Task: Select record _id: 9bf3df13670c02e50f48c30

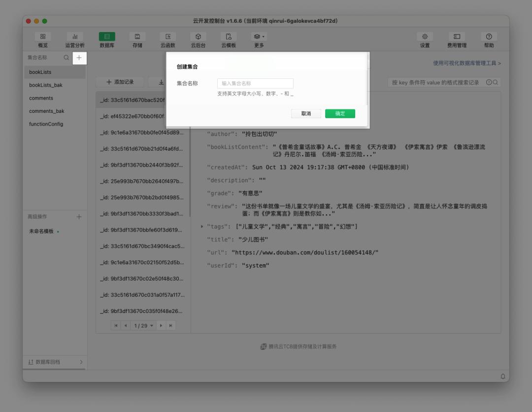Action: 142,278
